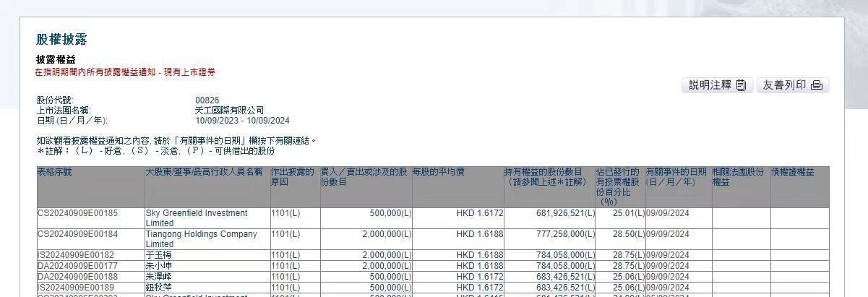Screen dimensions: 868x297
Task: Click the name 鈕秋萍
Action: click(158, 288)
